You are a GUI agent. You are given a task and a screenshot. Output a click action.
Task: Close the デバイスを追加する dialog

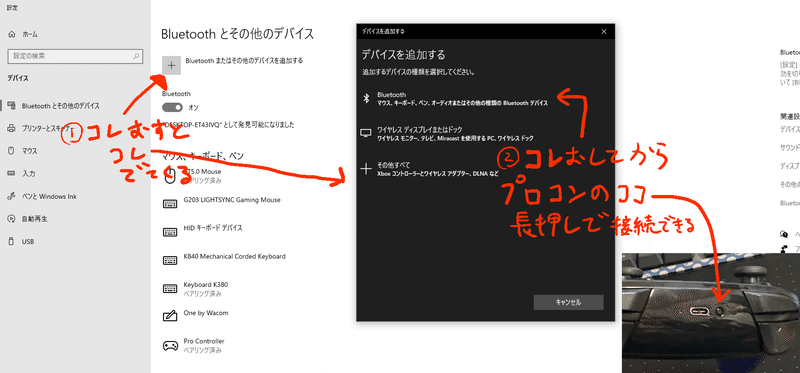pos(604,31)
